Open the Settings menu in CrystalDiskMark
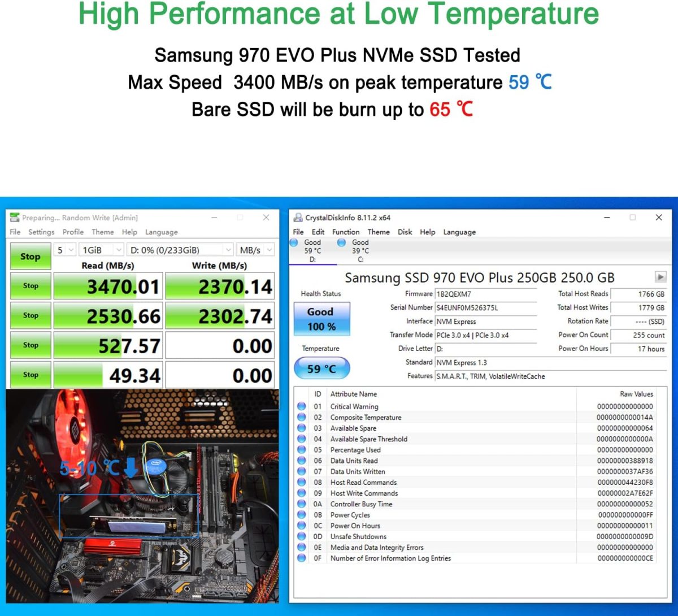 41,232
